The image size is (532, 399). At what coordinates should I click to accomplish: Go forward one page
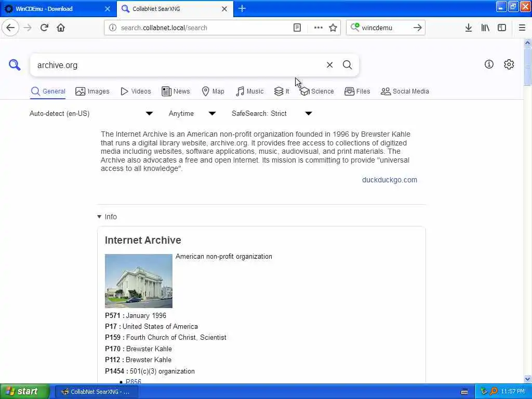coord(28,28)
